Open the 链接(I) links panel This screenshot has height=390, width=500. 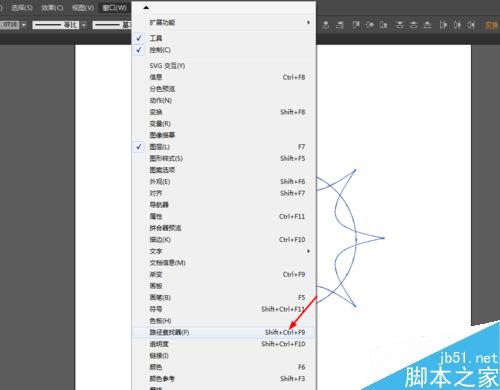pyautogui.click(x=224, y=356)
